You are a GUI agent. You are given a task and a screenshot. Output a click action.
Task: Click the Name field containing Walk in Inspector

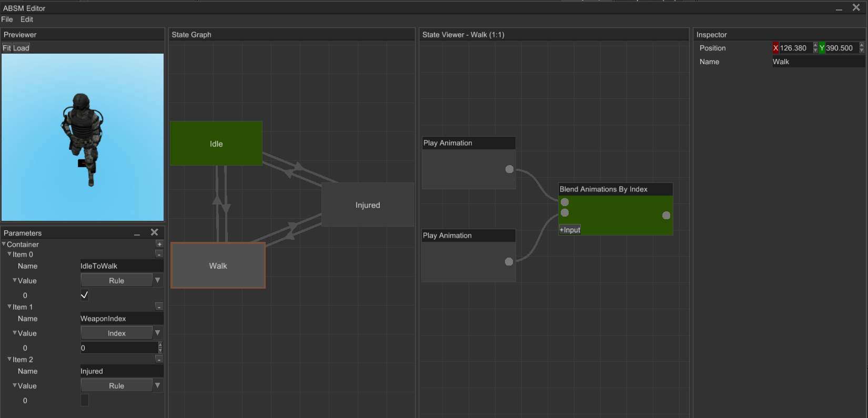(x=817, y=62)
